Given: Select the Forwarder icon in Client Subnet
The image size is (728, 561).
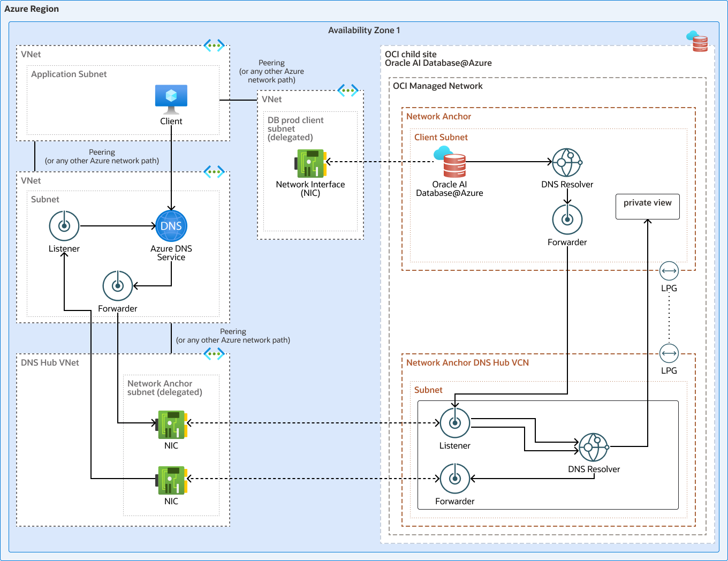Looking at the screenshot, I should [567, 219].
